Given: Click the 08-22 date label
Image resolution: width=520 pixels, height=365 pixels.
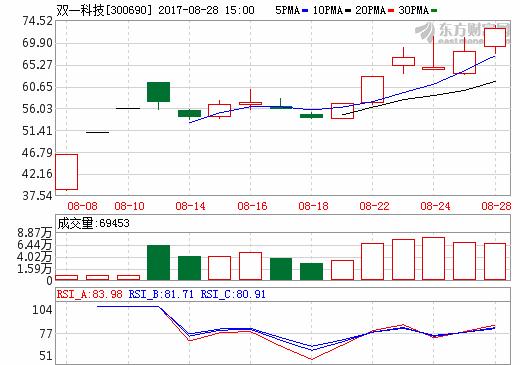Looking at the screenshot, I should point(374,206).
